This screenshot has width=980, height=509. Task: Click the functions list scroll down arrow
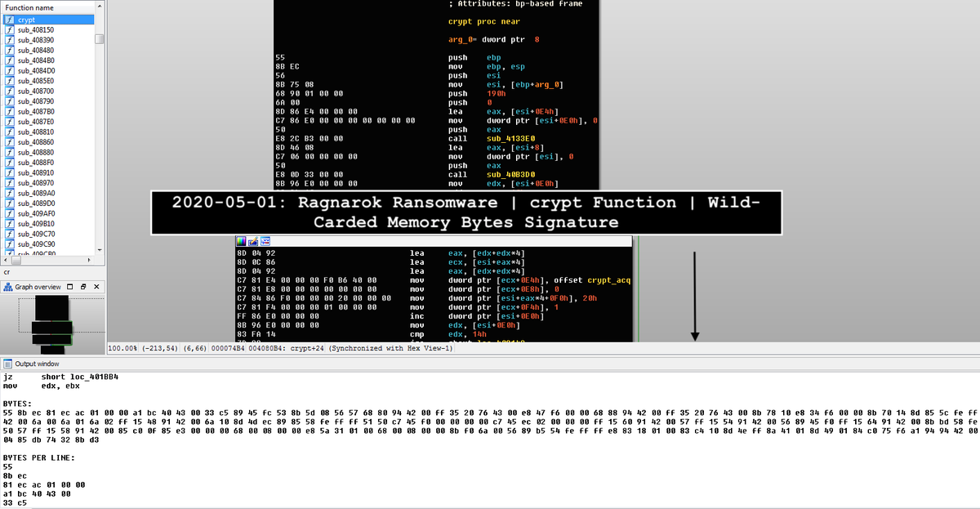(100, 249)
